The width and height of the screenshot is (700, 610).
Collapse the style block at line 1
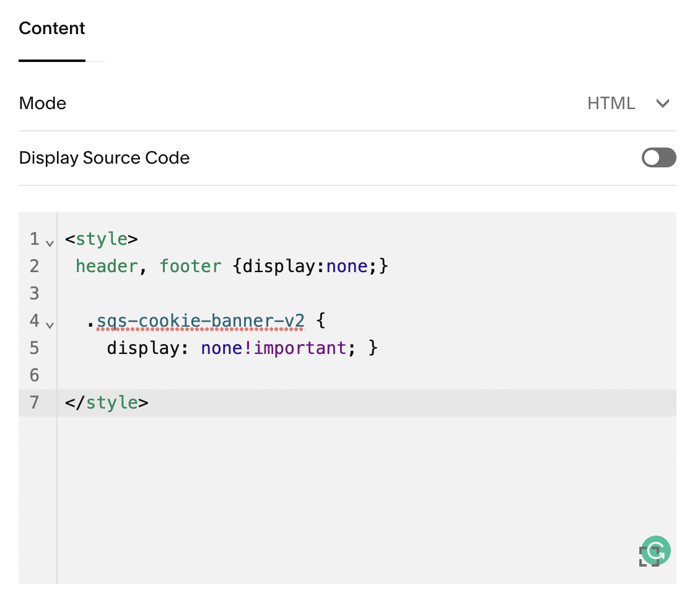[50, 242]
